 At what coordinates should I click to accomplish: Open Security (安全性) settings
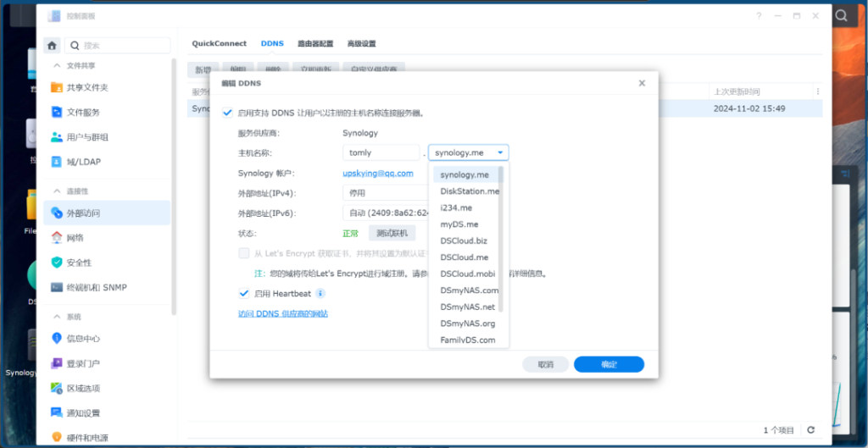point(107,263)
